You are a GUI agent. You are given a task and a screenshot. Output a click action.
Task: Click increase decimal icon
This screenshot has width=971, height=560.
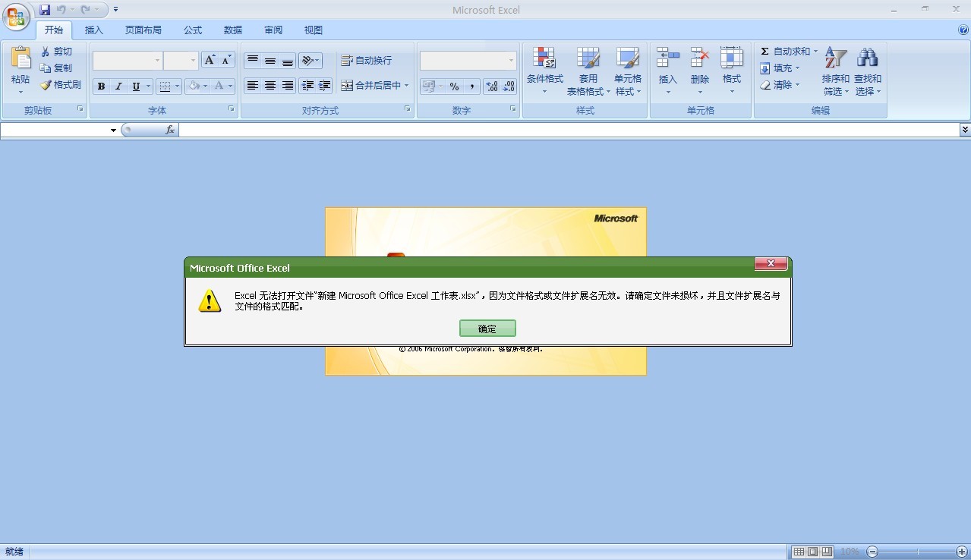pyautogui.click(x=492, y=87)
